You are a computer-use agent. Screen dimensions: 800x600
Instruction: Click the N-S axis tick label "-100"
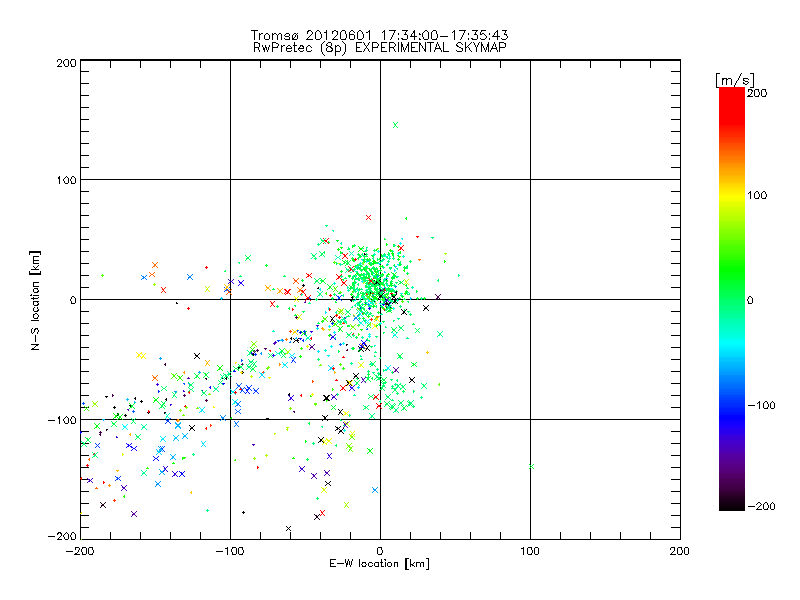(x=62, y=420)
